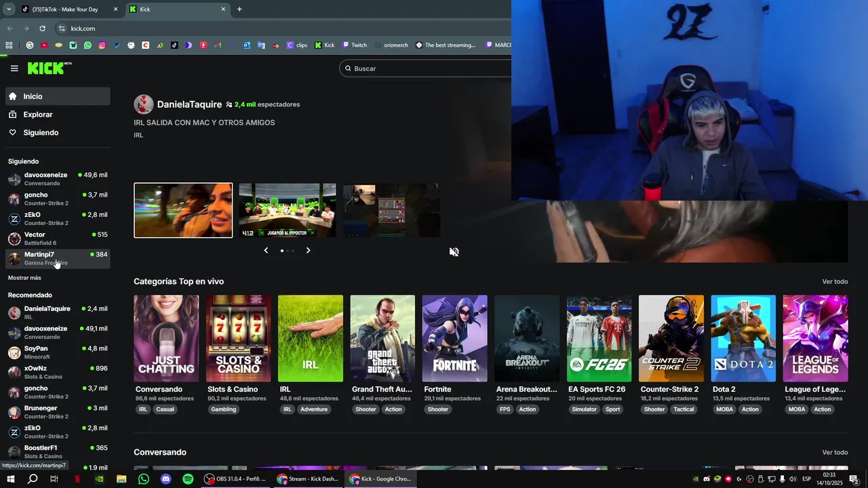Click the Gambling tag under Slots & Casino
868x488 pixels.
(x=223, y=409)
